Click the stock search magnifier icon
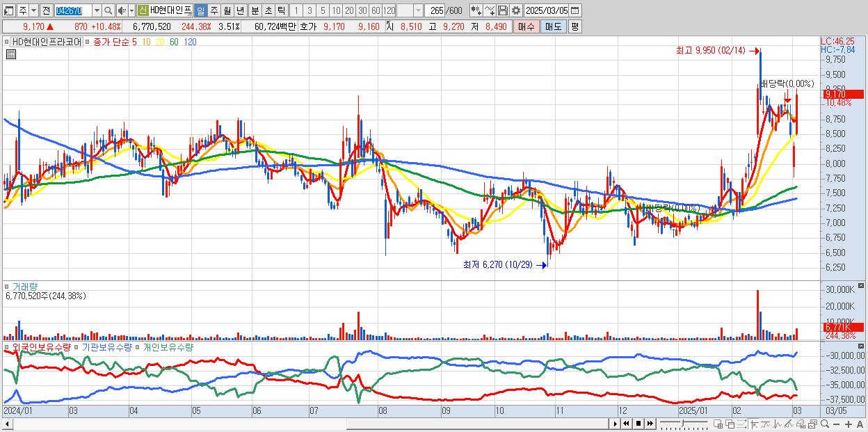 pyautogui.click(x=108, y=11)
